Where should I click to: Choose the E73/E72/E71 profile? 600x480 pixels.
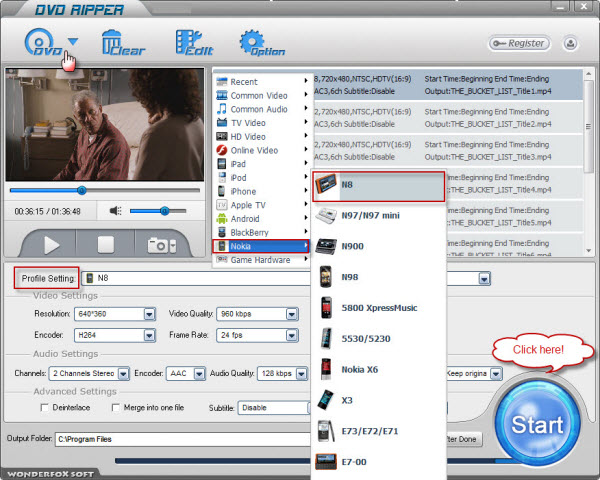[378, 431]
